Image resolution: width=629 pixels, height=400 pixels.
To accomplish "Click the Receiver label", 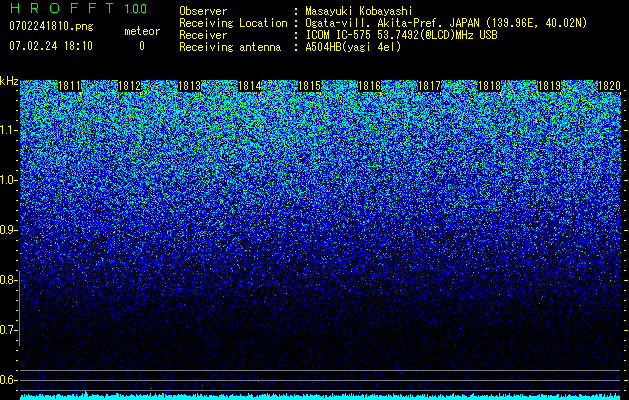I will 203,35.
